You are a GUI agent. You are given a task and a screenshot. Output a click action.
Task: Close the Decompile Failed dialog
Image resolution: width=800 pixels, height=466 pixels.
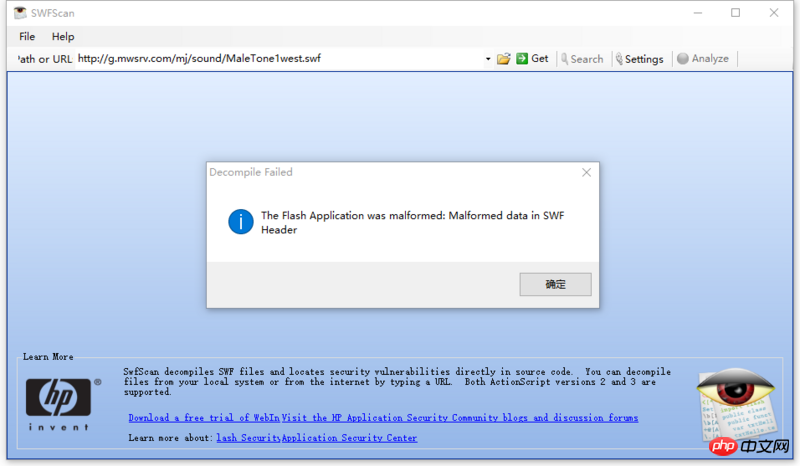tap(586, 173)
